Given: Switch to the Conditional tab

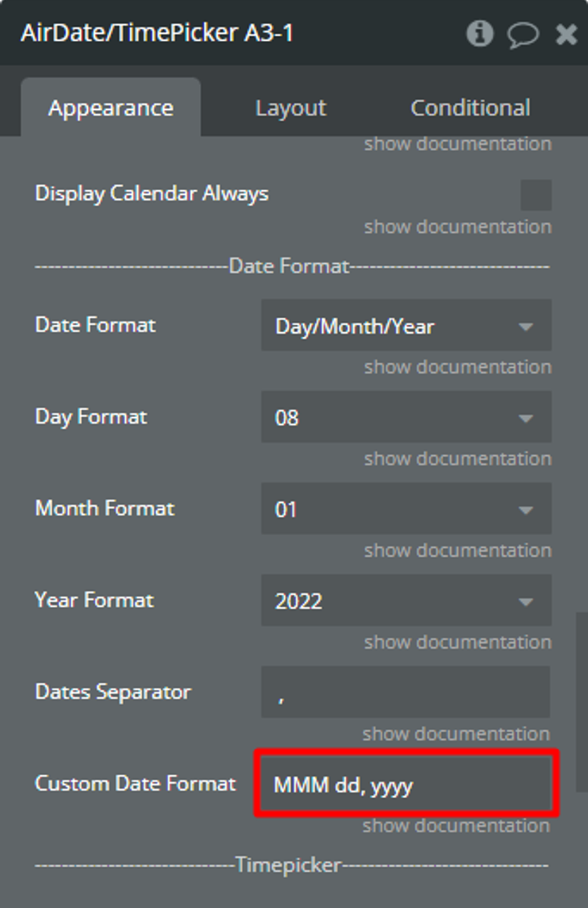Looking at the screenshot, I should (x=470, y=108).
